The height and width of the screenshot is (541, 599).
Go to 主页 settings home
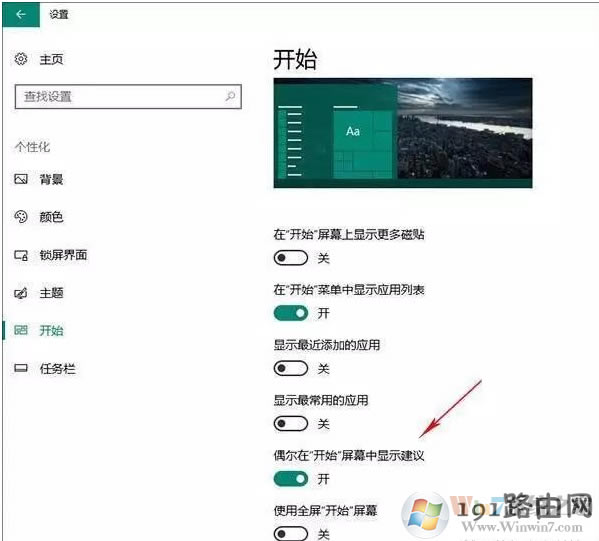point(51,59)
